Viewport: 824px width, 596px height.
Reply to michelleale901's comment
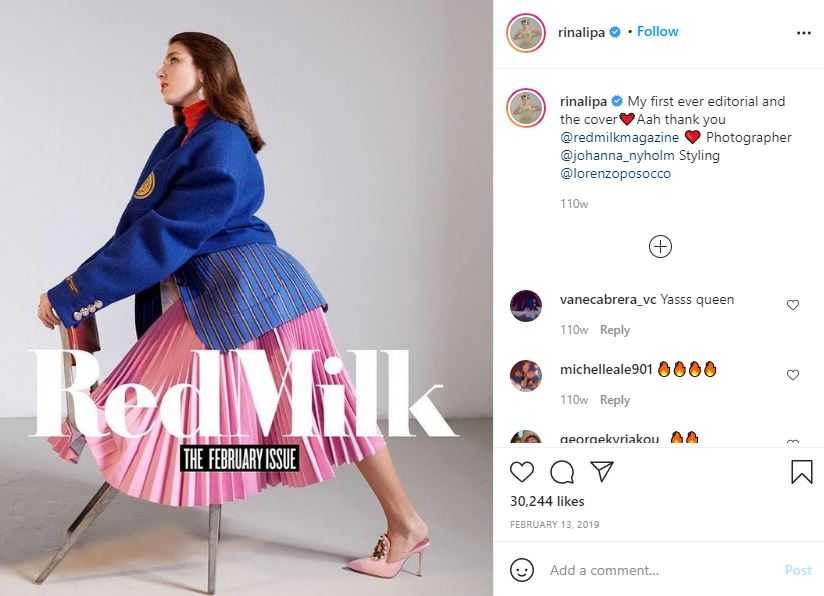click(x=615, y=400)
